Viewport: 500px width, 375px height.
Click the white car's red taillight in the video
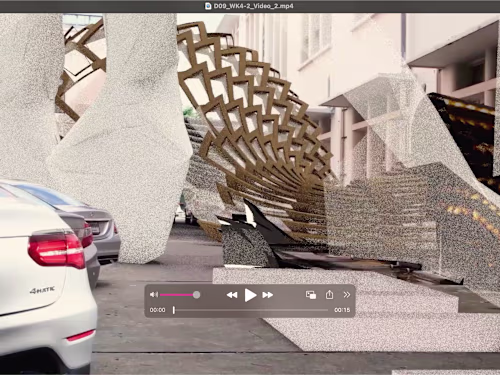click(56, 249)
